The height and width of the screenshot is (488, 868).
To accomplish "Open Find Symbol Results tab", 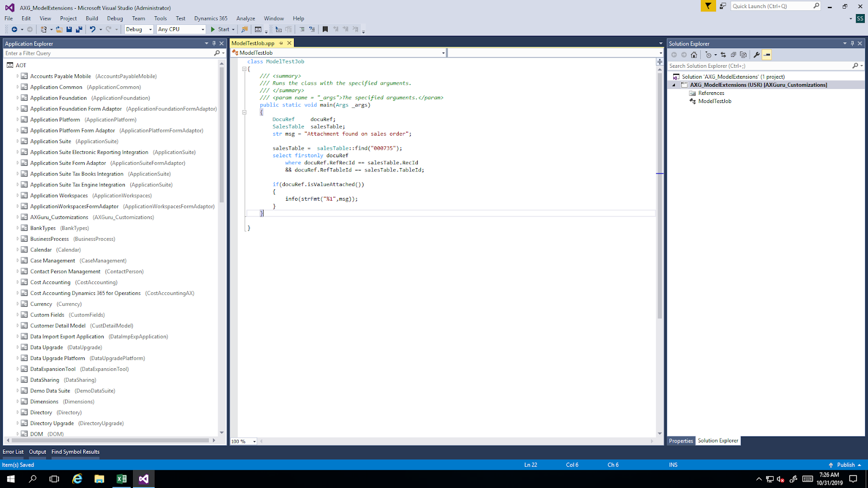I will point(75,452).
